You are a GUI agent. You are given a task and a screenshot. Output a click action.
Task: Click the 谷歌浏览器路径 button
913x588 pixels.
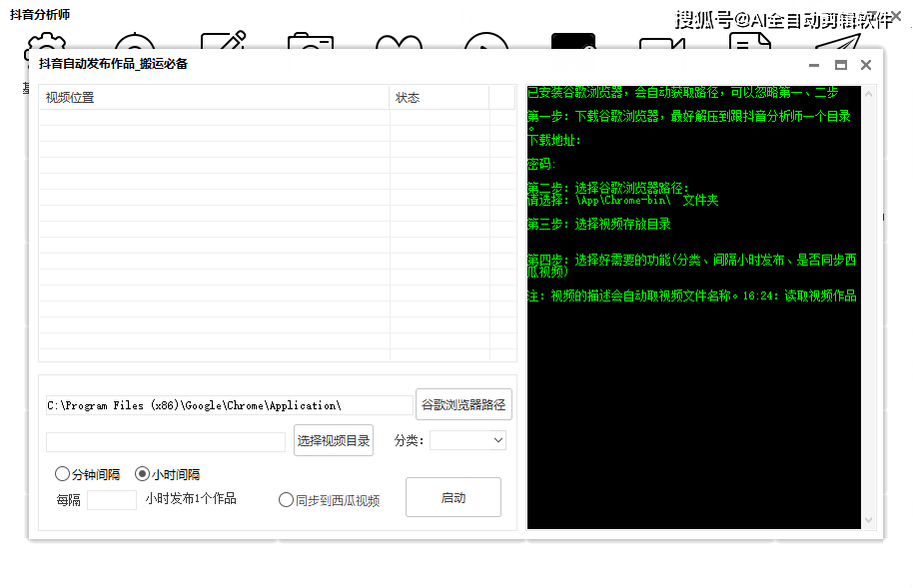463,404
